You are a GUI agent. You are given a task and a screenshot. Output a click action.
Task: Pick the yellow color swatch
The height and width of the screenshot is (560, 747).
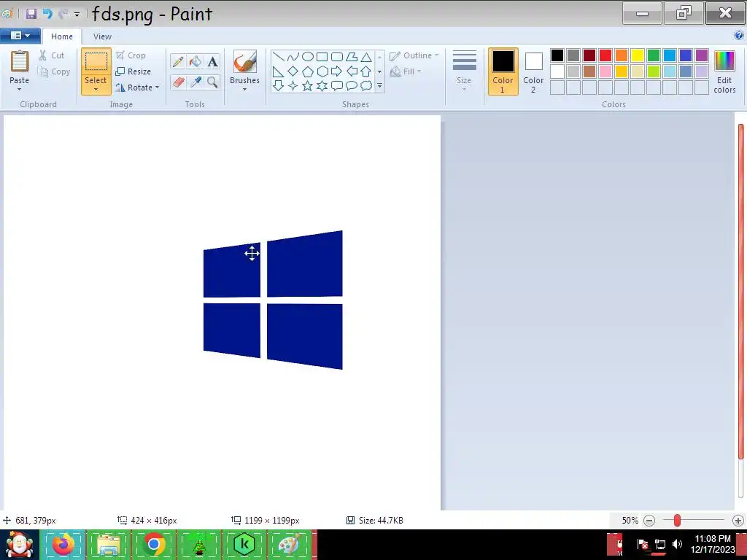tap(638, 55)
